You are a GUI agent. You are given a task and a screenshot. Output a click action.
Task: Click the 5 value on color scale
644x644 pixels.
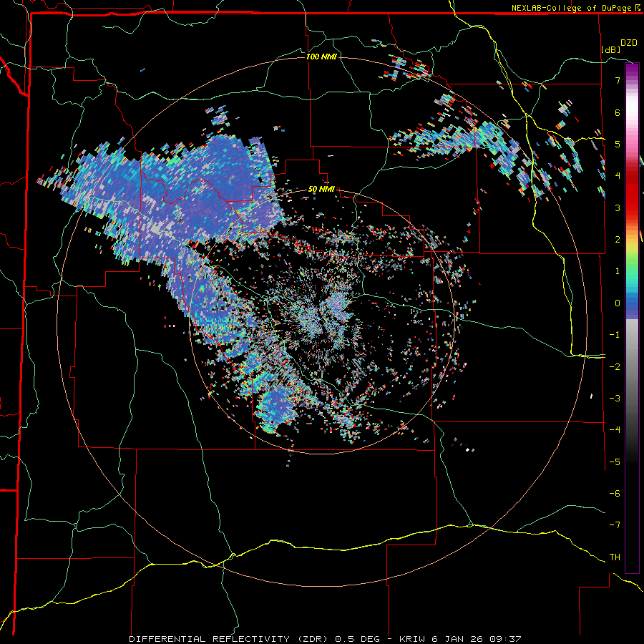click(618, 144)
